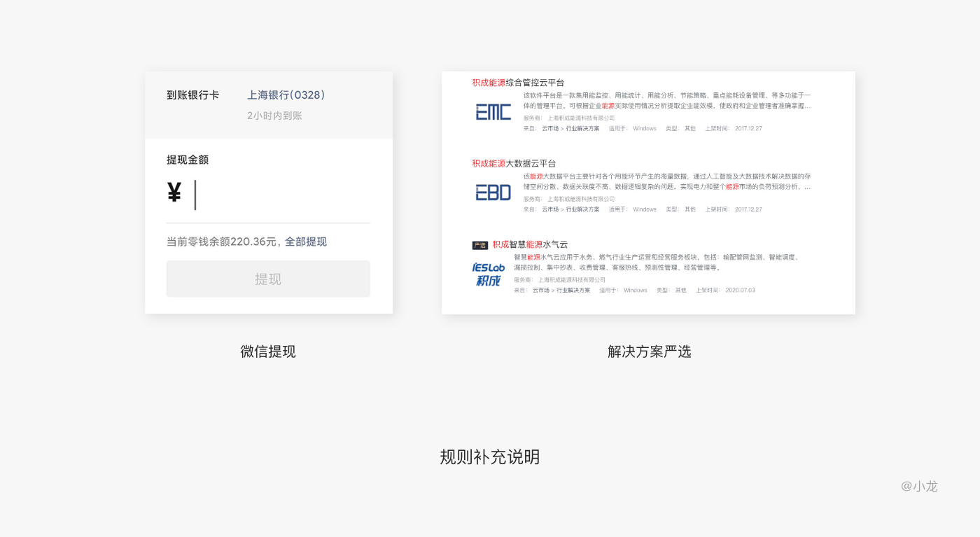Tap the 全部提现 link
This screenshot has height=537, width=980.
point(305,242)
